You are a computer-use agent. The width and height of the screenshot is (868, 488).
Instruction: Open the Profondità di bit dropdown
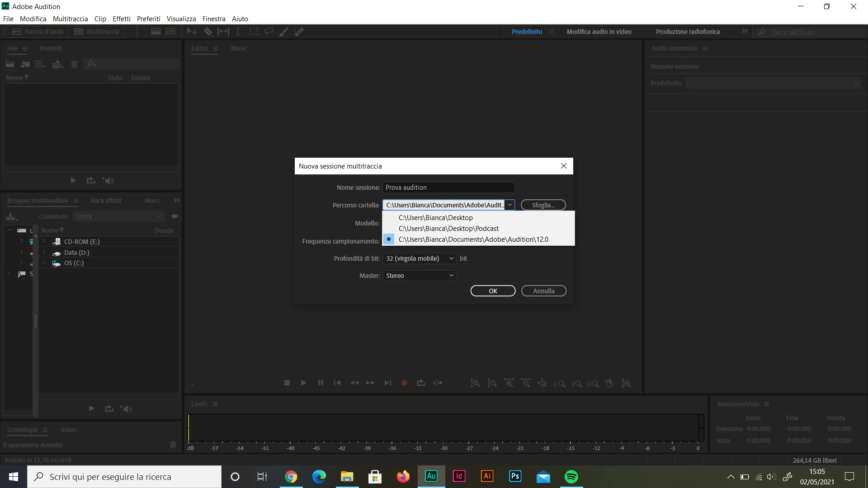coord(419,258)
